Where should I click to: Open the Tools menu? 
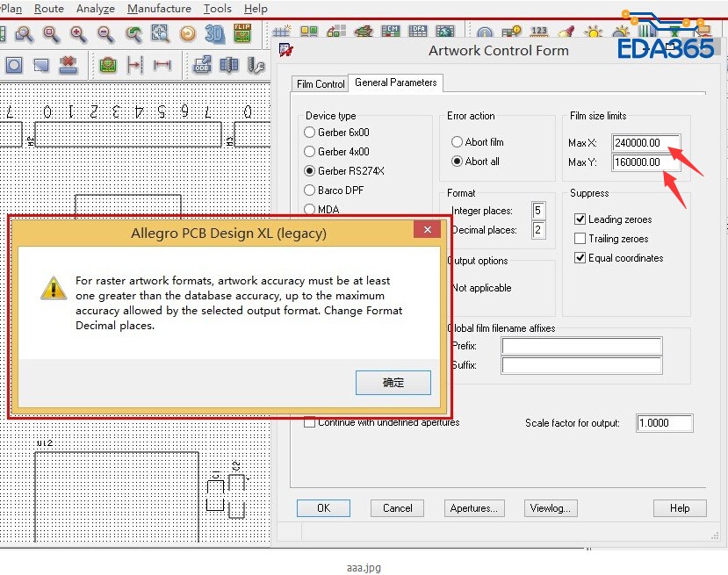point(217,9)
